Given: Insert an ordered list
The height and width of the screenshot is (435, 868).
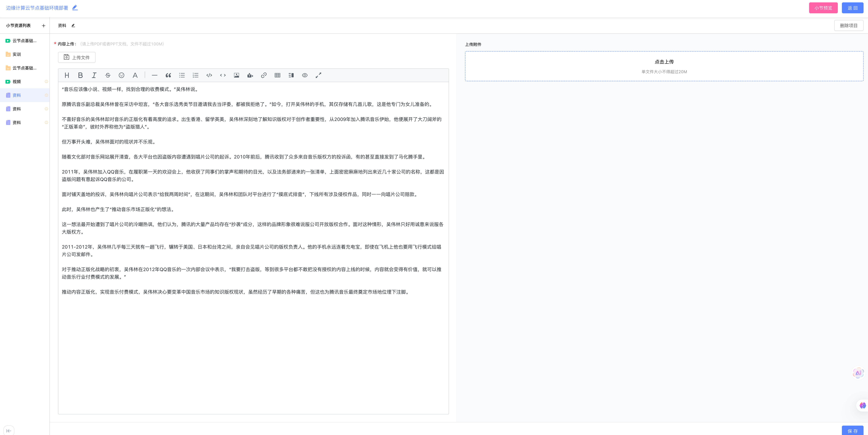Looking at the screenshot, I should pyautogui.click(x=195, y=75).
